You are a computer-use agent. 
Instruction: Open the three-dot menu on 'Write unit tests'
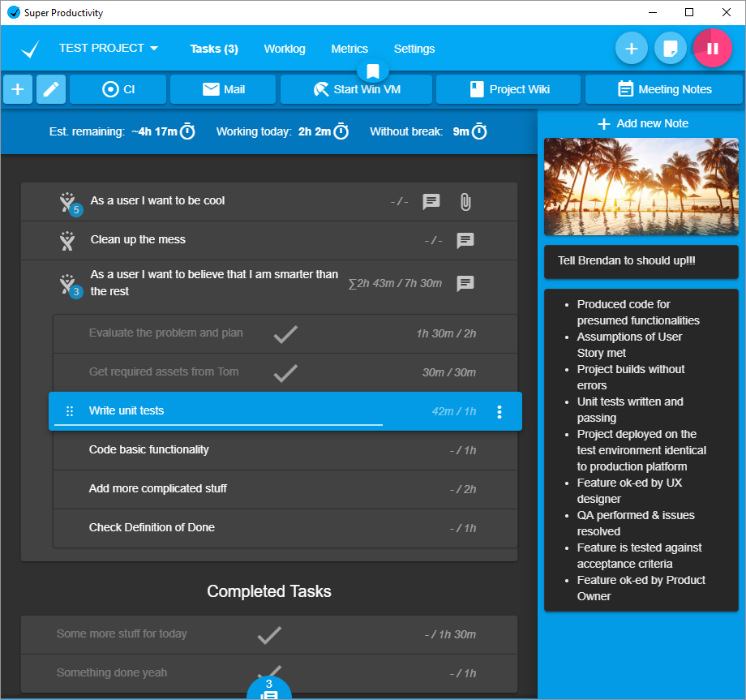(x=499, y=411)
